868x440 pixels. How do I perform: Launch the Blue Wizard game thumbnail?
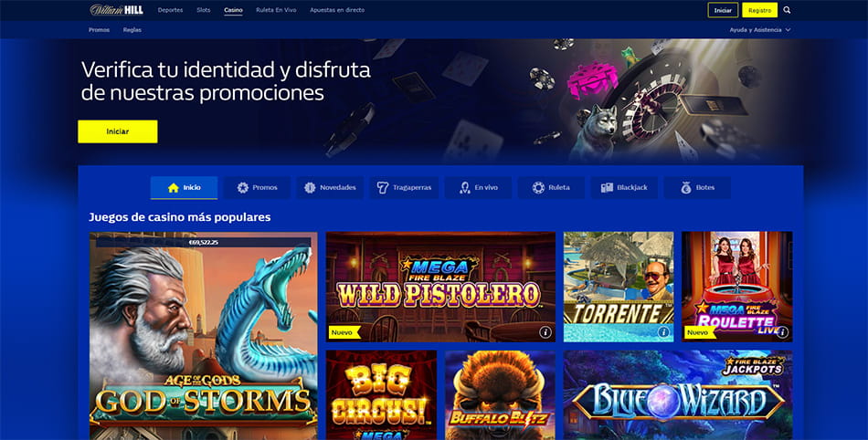(678, 394)
